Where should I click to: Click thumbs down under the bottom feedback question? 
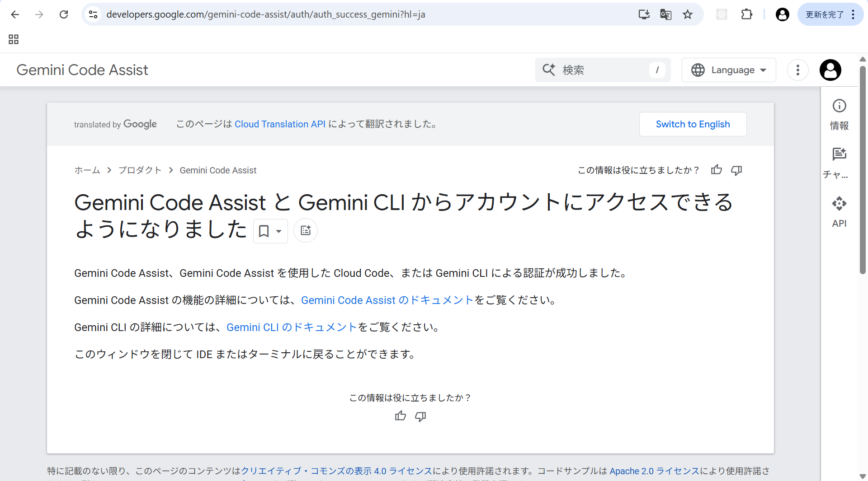pos(420,416)
